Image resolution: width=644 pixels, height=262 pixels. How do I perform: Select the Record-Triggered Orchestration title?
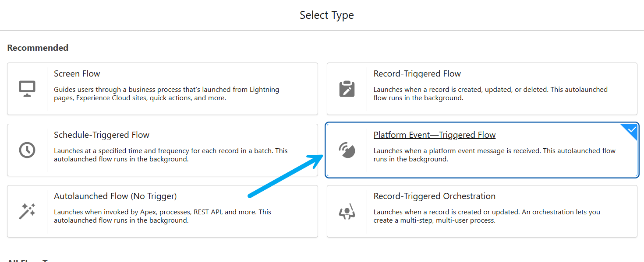click(x=435, y=196)
